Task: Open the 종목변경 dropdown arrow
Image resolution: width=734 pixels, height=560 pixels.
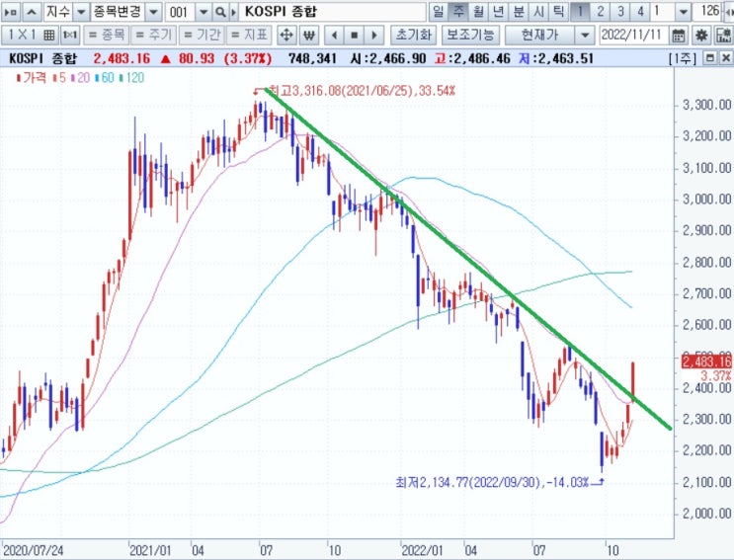Action: (x=153, y=12)
